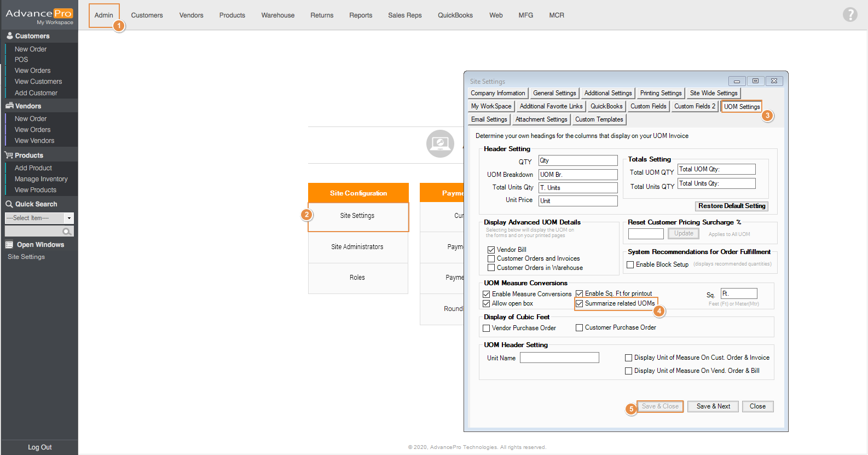Open the Admin menu
Viewport: 868px width, 455px height.
pyautogui.click(x=103, y=15)
